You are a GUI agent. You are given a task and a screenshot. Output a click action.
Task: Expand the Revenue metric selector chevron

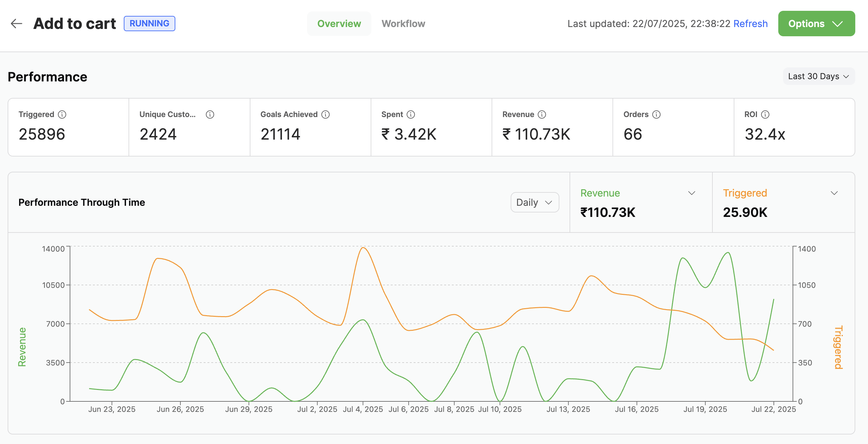point(691,193)
